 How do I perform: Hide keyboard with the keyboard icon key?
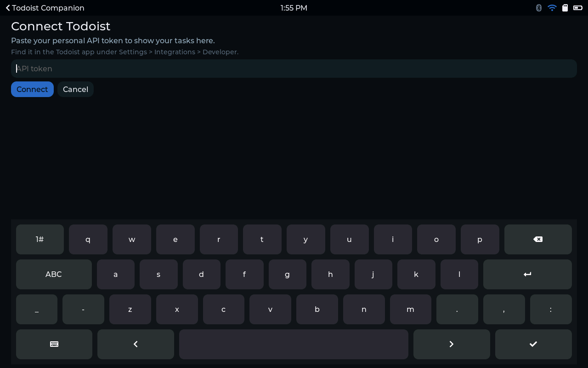coord(54,344)
